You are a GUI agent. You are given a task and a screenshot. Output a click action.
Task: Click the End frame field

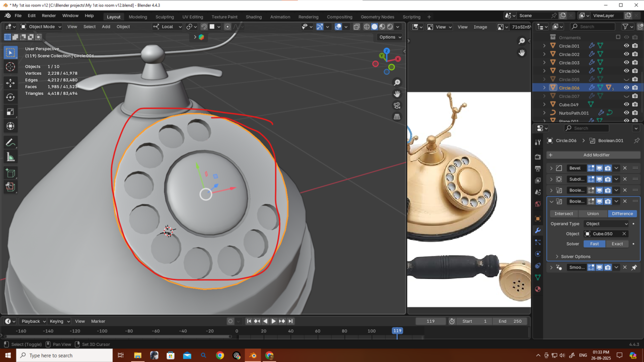[x=510, y=321]
